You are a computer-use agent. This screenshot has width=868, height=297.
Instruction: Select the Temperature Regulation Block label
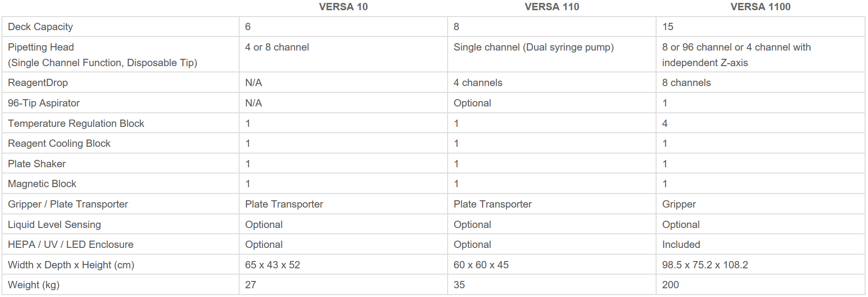76,123
